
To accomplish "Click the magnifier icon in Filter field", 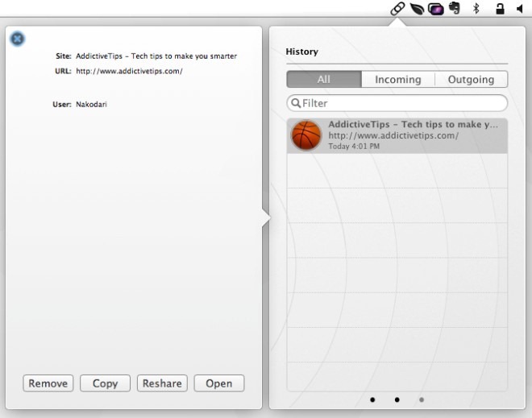I will click(296, 103).
